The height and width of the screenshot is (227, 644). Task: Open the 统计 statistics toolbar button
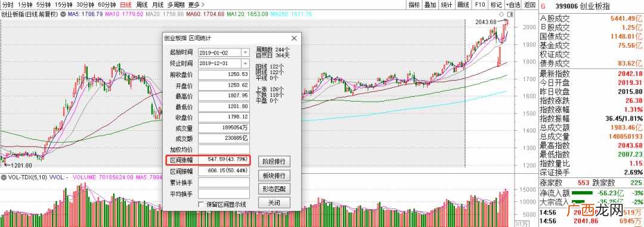[447, 5]
